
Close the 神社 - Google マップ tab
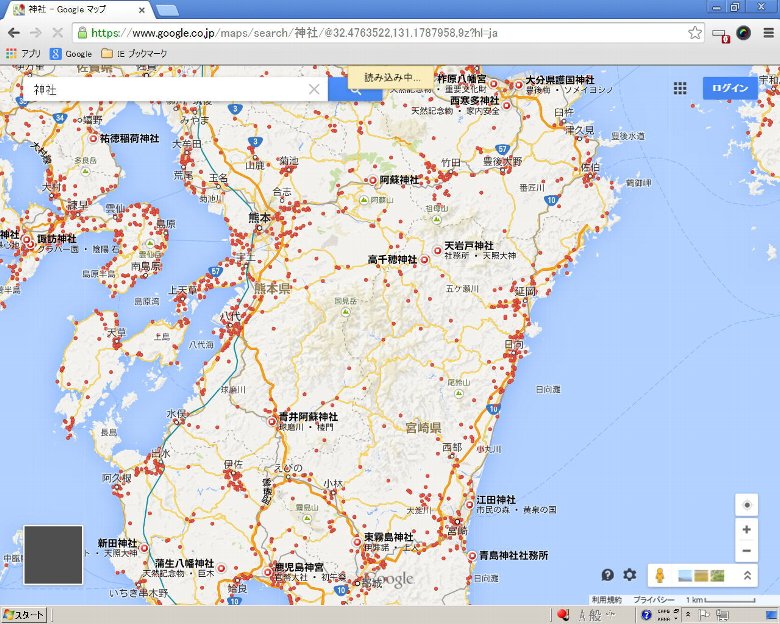coord(142,10)
